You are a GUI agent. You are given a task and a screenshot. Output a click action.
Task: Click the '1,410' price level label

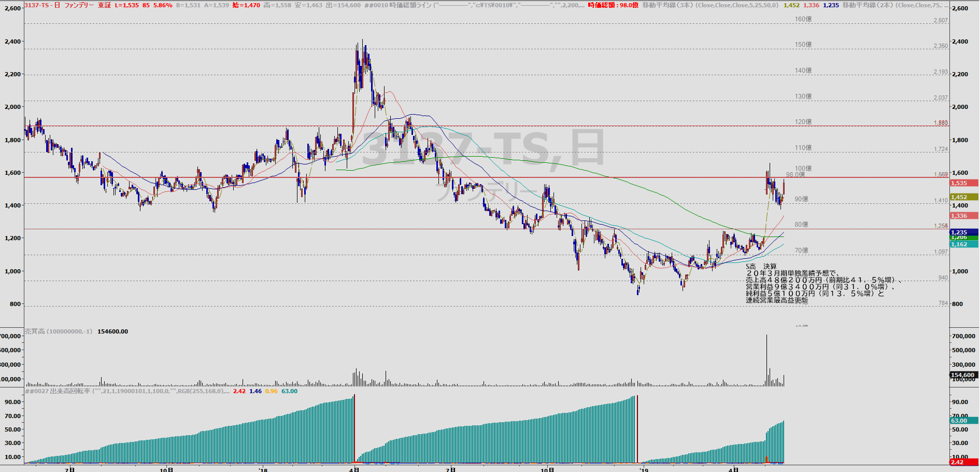[x=941, y=201]
